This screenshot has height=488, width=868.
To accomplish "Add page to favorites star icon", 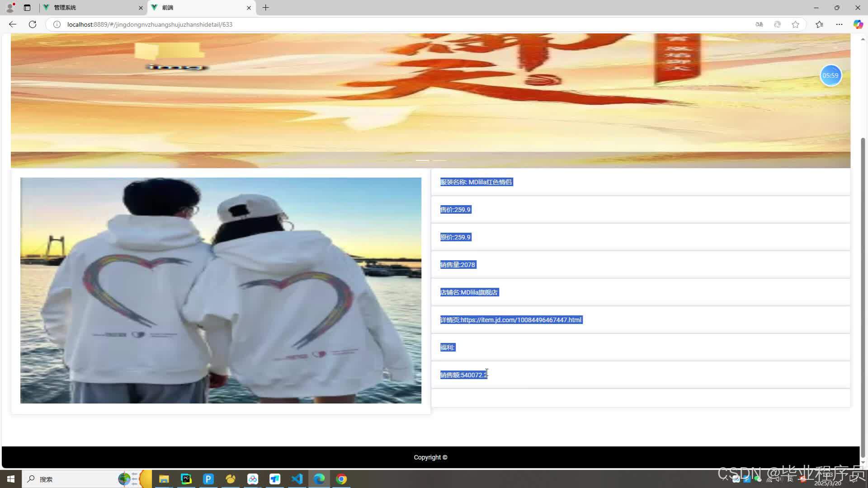I will [796, 24].
